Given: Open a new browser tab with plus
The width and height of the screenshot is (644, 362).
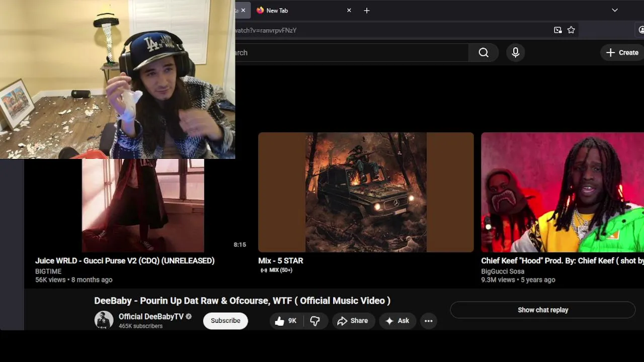Looking at the screenshot, I should [x=367, y=10].
